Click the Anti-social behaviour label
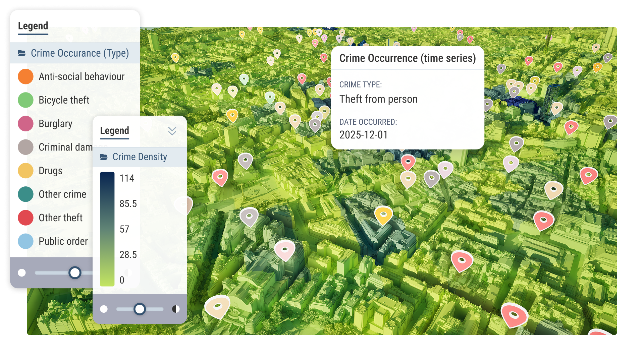The image size is (644, 362). 82,77
